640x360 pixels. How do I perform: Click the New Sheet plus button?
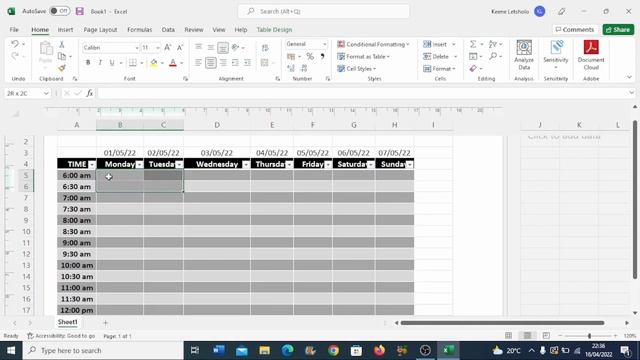point(105,323)
